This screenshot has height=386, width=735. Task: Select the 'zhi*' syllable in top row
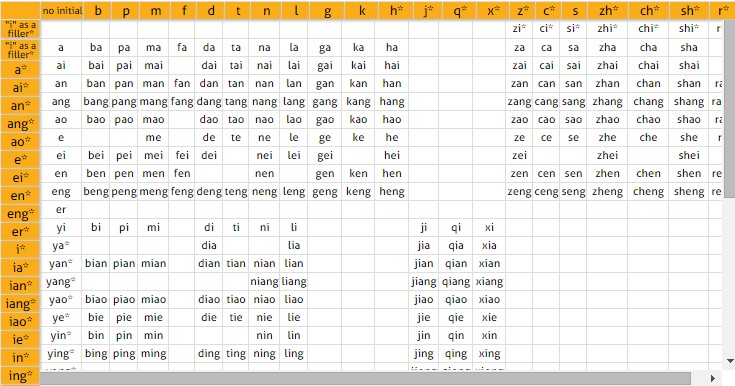607,29
